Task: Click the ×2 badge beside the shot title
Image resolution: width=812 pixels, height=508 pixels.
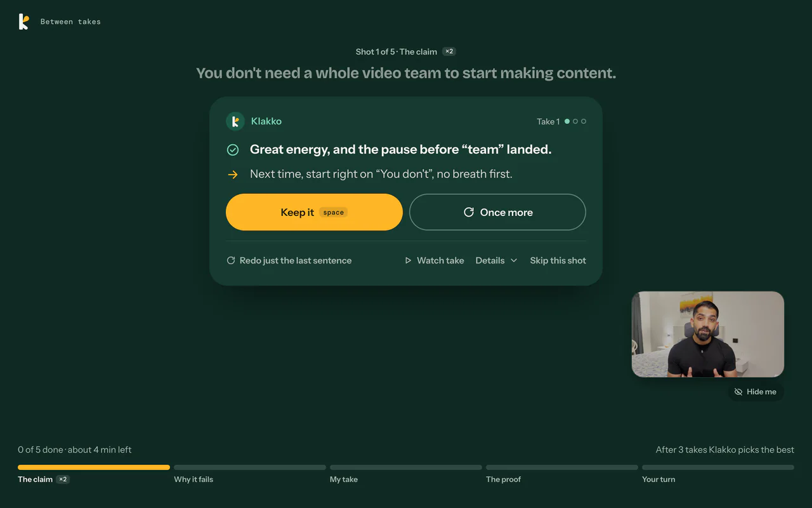Action: pyautogui.click(x=449, y=51)
